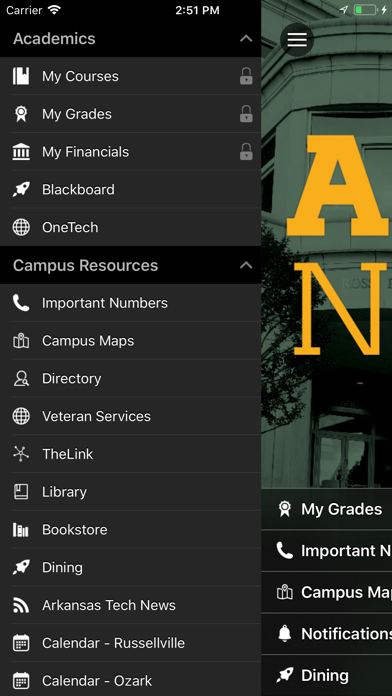Screen dimensions: 392x696
Task: Click the ribbon icon beside home My Grades
Action: 285,509
